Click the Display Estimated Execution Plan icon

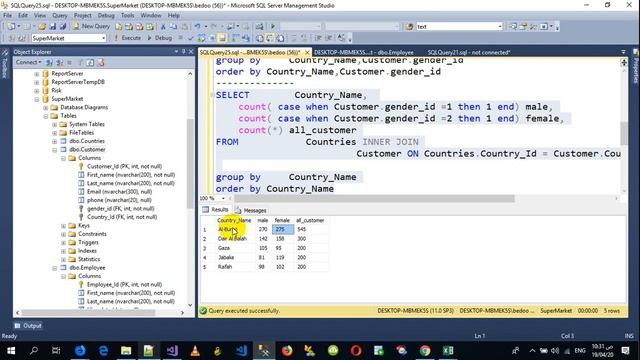[201, 38]
